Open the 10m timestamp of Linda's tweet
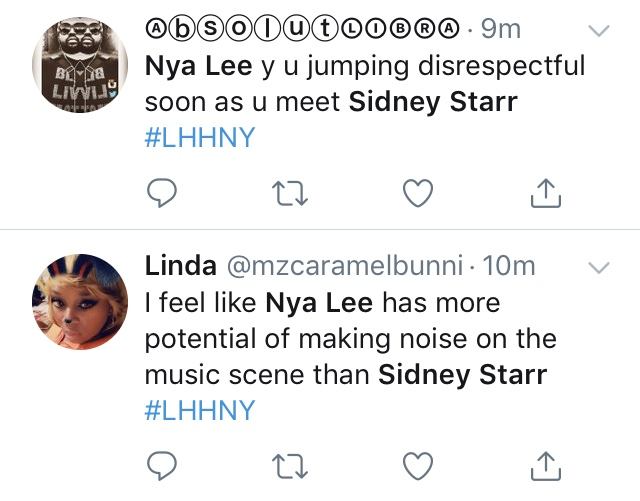640x501 pixels. (509, 266)
